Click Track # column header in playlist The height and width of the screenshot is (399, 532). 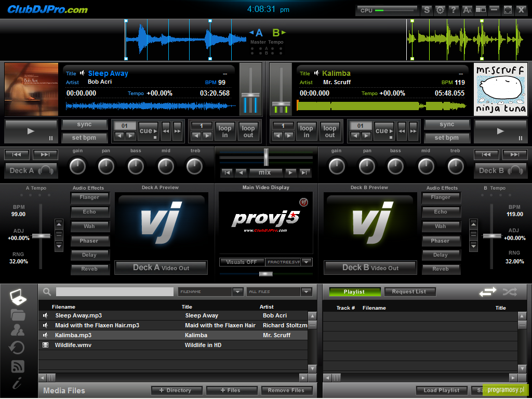click(x=345, y=308)
